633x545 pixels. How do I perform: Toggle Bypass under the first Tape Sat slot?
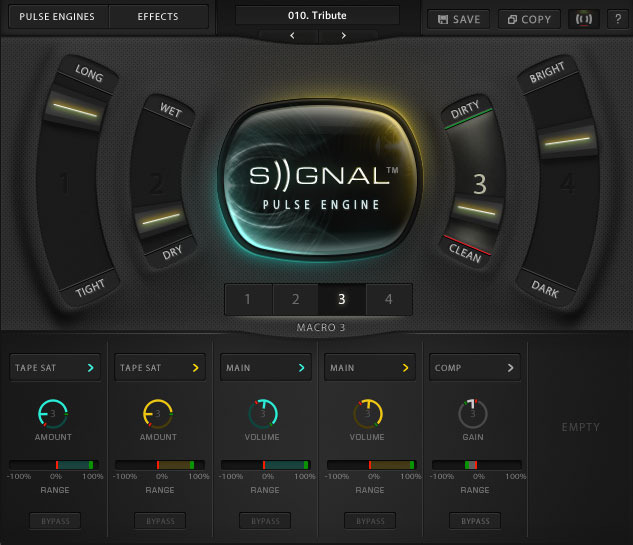click(55, 521)
